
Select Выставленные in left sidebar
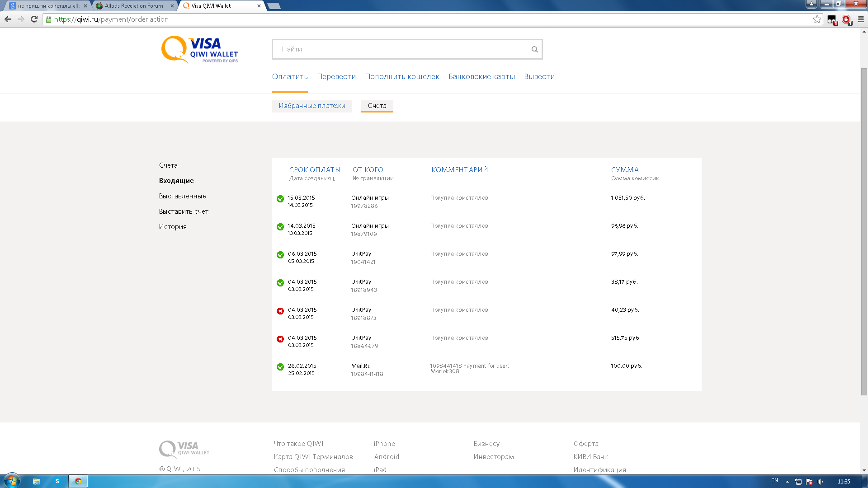(x=182, y=196)
